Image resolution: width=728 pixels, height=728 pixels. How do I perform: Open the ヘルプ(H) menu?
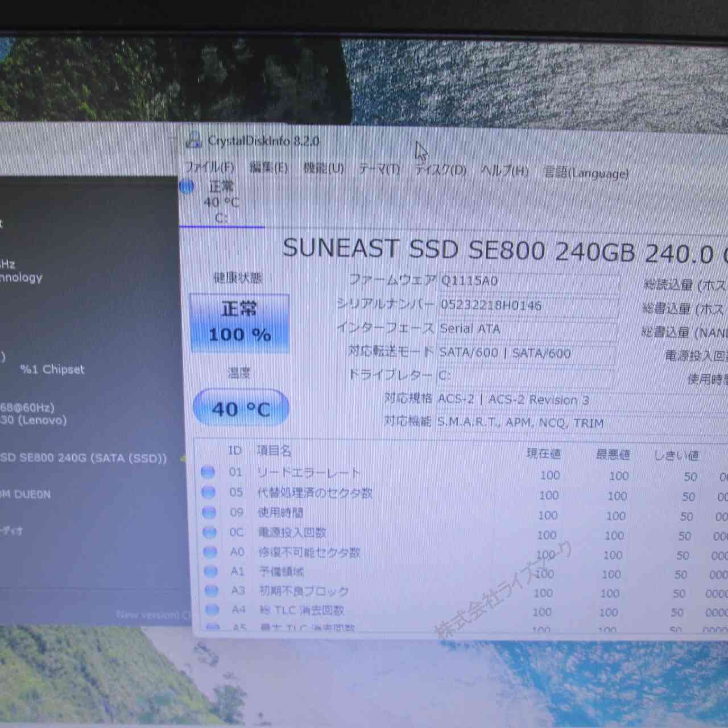(x=504, y=171)
